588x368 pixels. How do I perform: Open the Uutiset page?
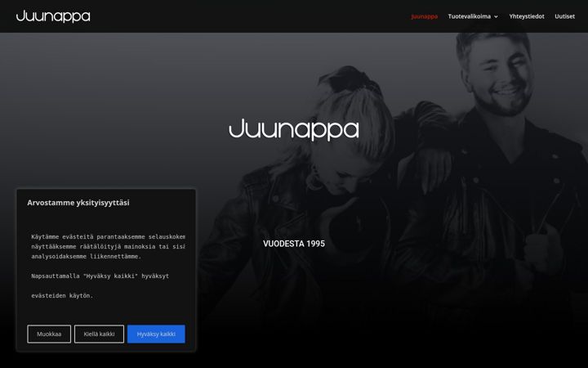(x=564, y=16)
